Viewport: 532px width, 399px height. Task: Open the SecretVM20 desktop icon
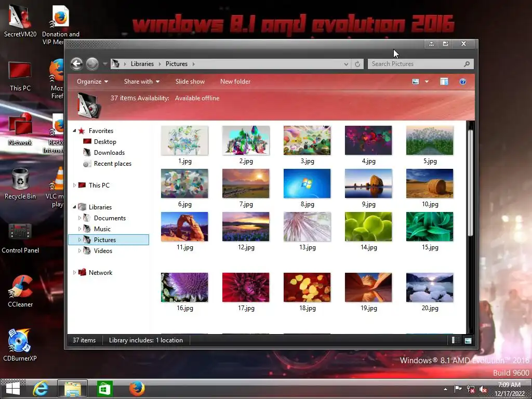coord(20,20)
